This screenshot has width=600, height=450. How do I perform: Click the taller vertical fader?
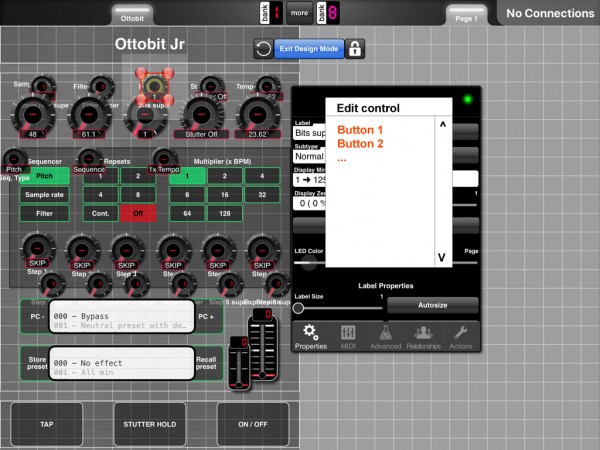tap(262, 344)
